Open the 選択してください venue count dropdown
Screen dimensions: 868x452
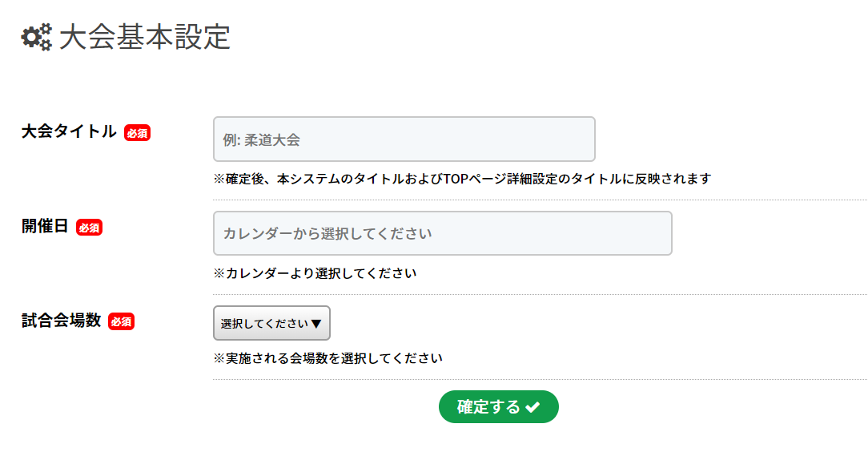pos(271,323)
